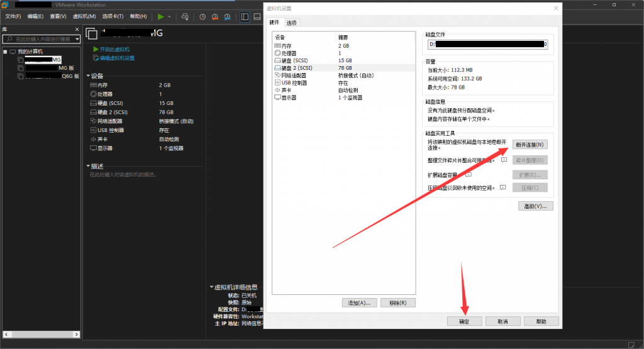Switch to the 选项 tab in the dialog
Viewport: 644px width, 349px height.
[291, 23]
